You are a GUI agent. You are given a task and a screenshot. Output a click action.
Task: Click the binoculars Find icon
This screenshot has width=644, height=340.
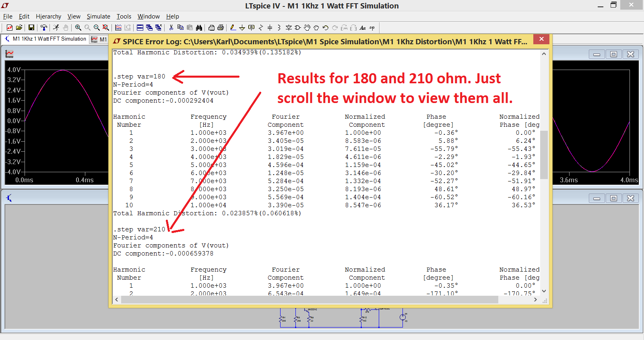[199, 28]
